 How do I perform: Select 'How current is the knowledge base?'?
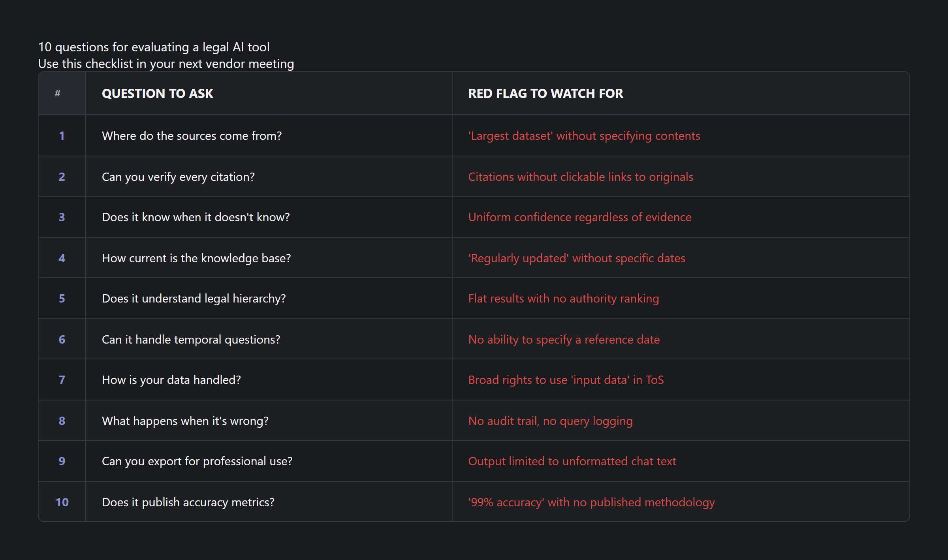(196, 258)
